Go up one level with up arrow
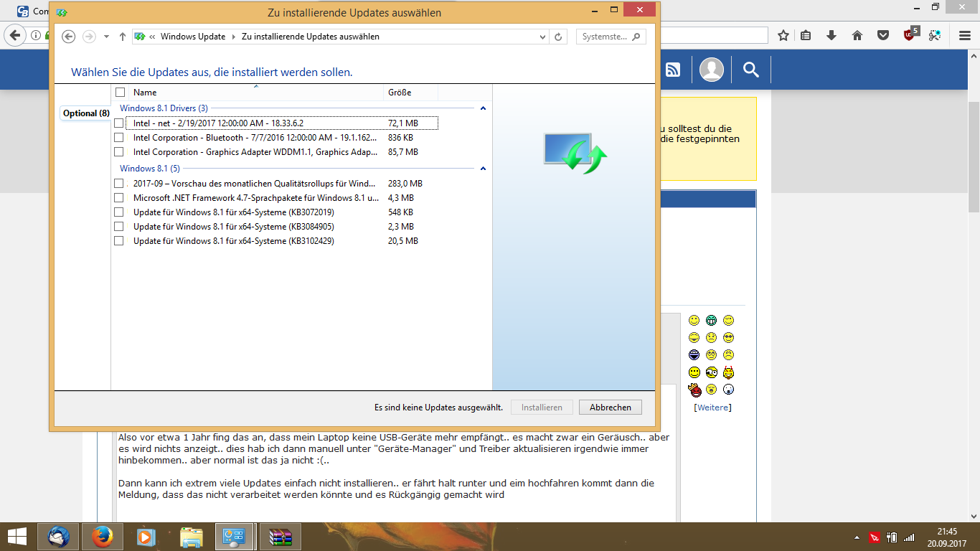 click(x=123, y=37)
